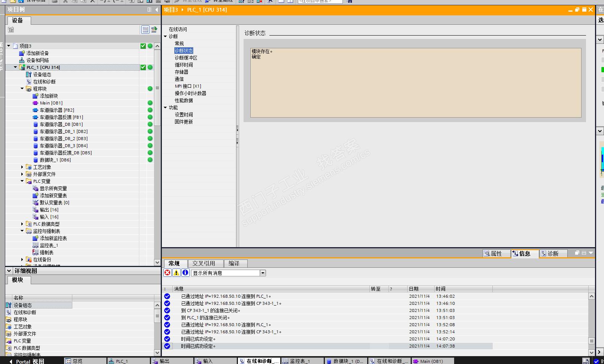The height and width of the screenshot is (364, 604).
Task: Open the Main (OB1) editor in bottom bar
Action: (x=432, y=361)
